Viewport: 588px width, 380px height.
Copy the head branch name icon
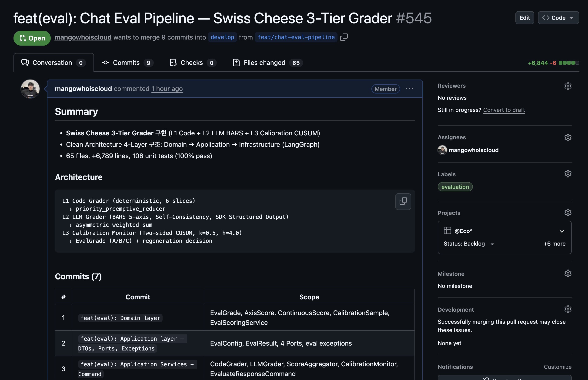(344, 37)
